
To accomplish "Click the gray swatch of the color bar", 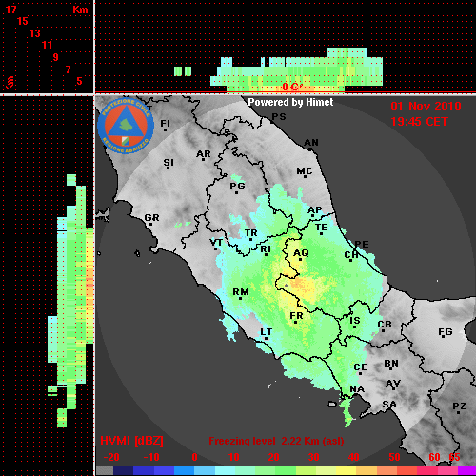I will [105, 471].
